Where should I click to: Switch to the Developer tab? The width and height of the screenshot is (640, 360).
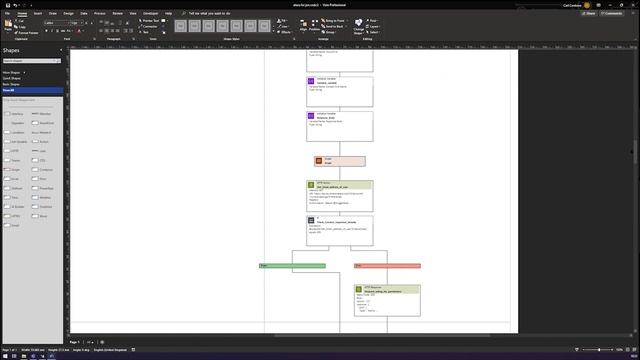[x=150, y=13]
